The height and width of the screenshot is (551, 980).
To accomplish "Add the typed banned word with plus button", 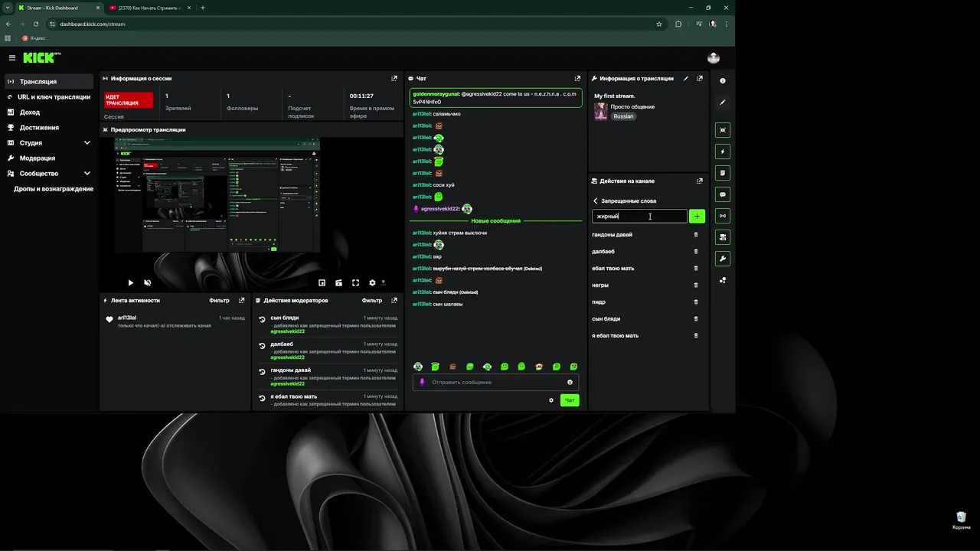I will 697,217.
